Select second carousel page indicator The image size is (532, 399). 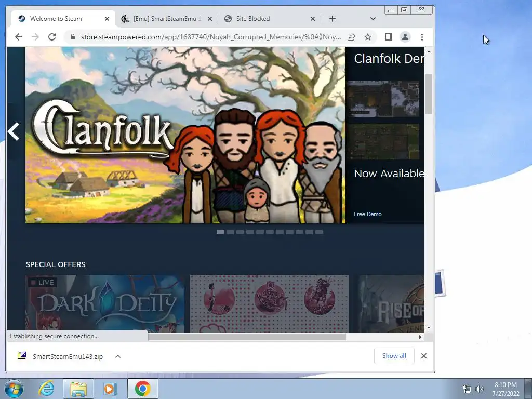click(230, 232)
